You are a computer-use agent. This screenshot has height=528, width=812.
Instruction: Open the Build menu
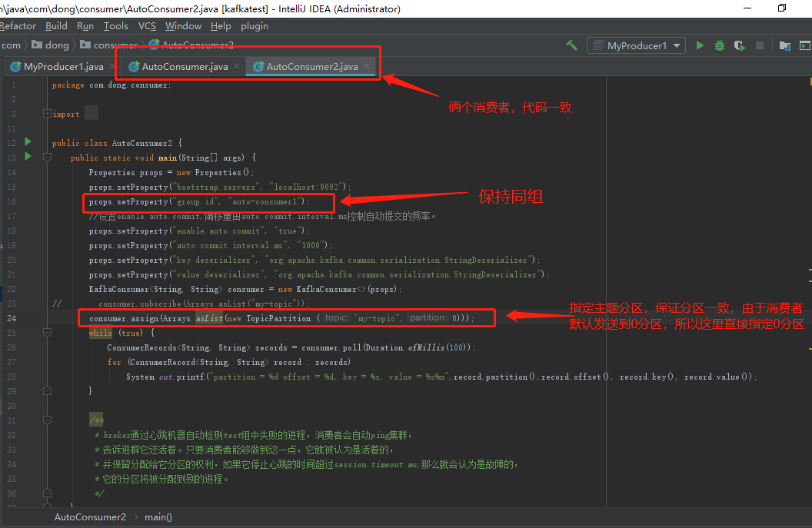coord(56,26)
